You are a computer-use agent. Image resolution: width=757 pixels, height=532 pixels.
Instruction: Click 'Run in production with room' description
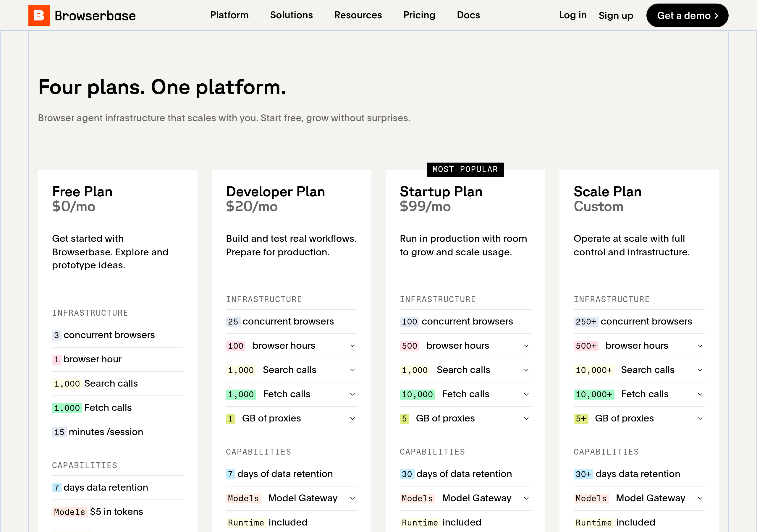coord(463,245)
